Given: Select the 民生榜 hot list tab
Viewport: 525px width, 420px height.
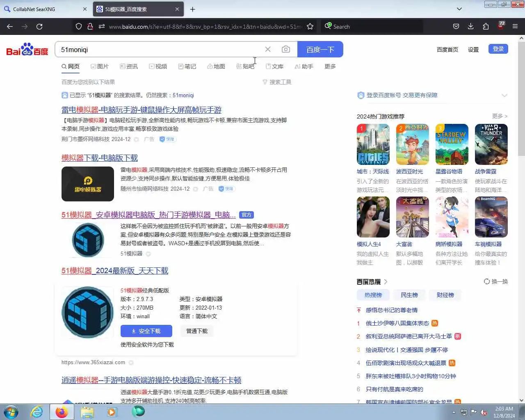Looking at the screenshot, I should pyautogui.click(x=409, y=295).
